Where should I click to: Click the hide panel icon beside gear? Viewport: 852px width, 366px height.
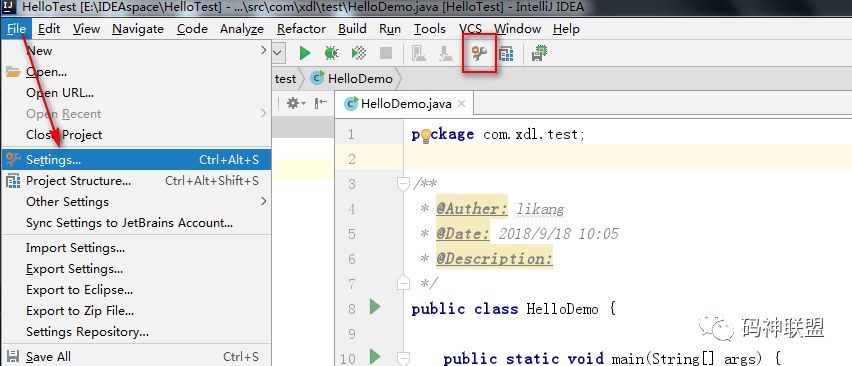click(x=321, y=103)
